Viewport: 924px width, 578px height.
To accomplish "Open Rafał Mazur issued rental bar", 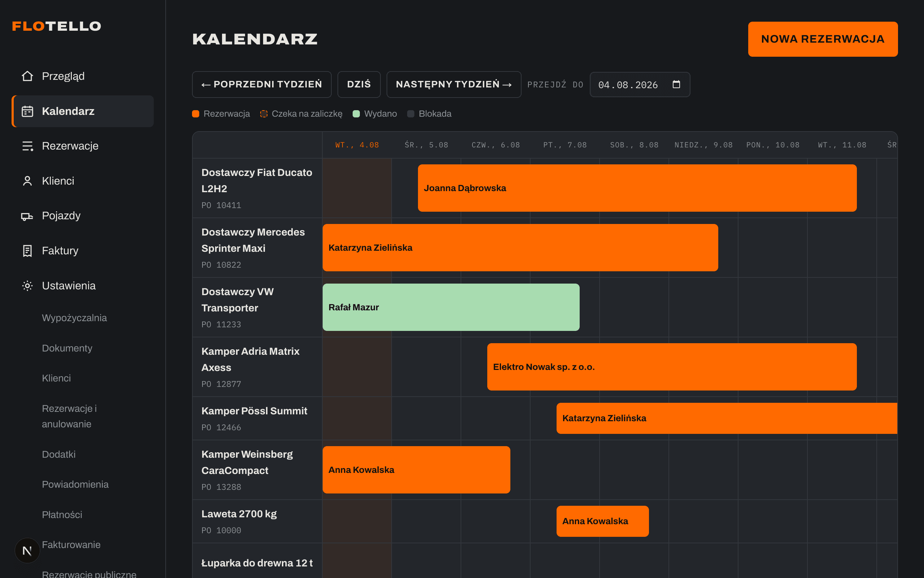I will coord(451,307).
